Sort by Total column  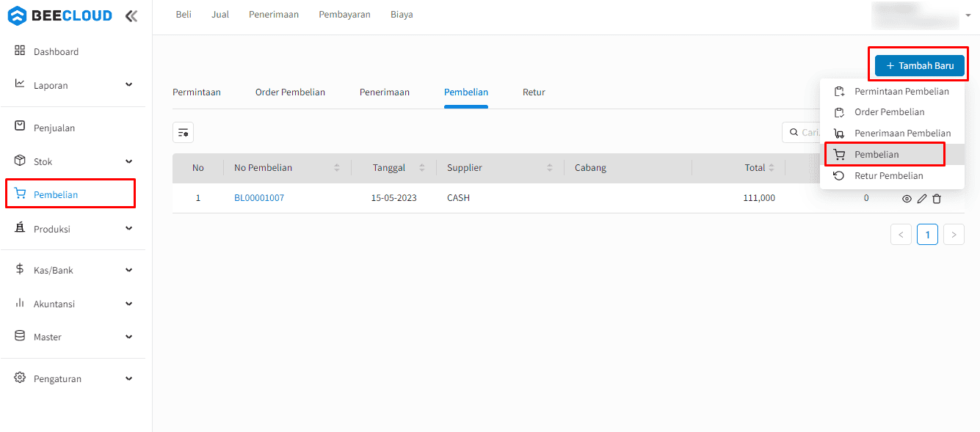[x=772, y=168]
